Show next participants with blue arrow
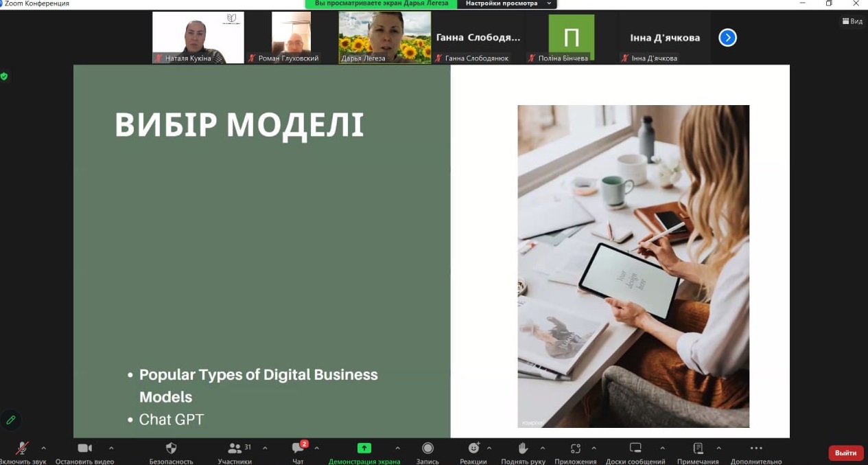 click(727, 38)
